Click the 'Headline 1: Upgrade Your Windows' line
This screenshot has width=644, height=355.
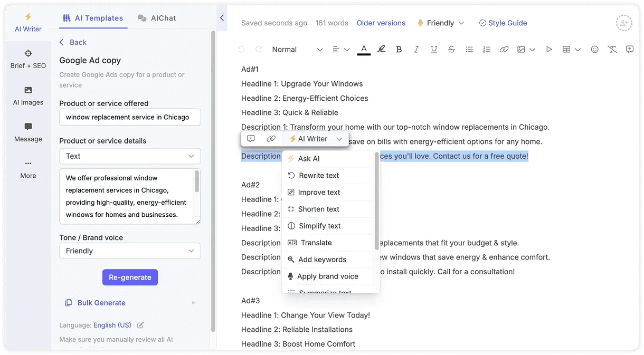click(302, 84)
